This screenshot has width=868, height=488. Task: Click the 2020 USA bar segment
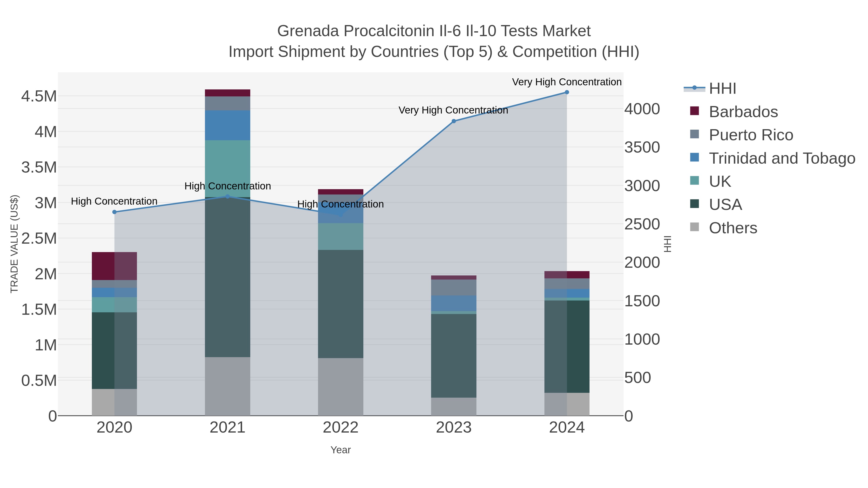(114, 351)
